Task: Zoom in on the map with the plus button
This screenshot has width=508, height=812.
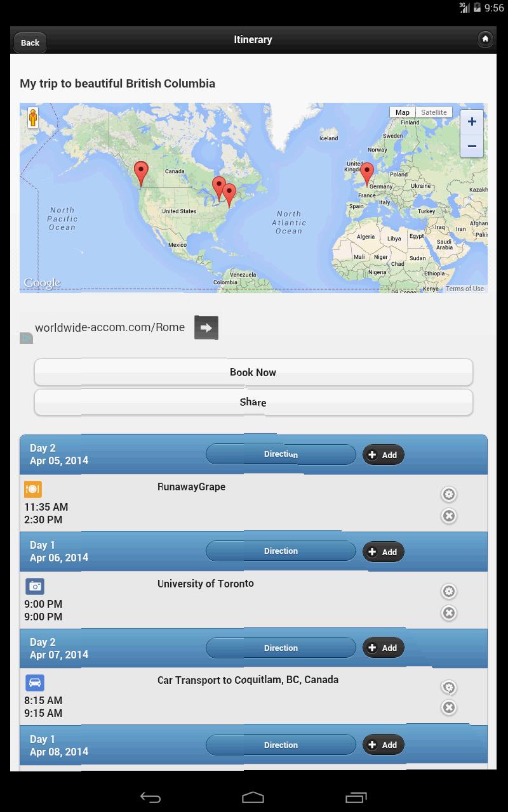Action: [472, 122]
